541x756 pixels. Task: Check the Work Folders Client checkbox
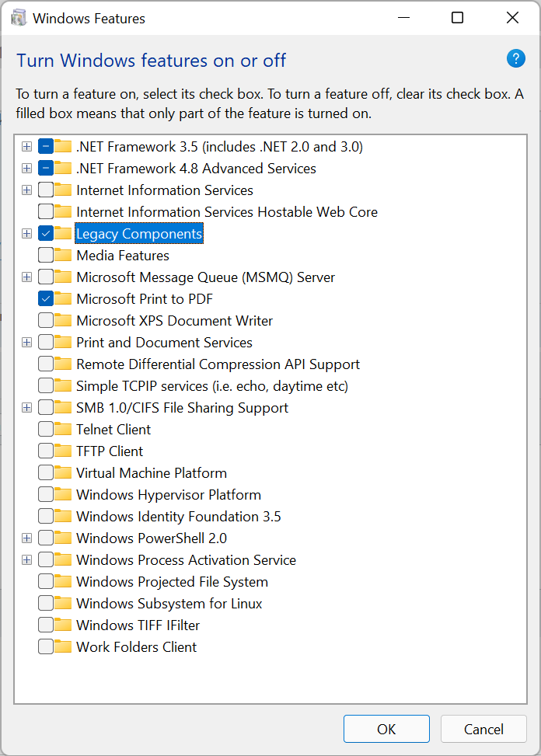(46, 646)
